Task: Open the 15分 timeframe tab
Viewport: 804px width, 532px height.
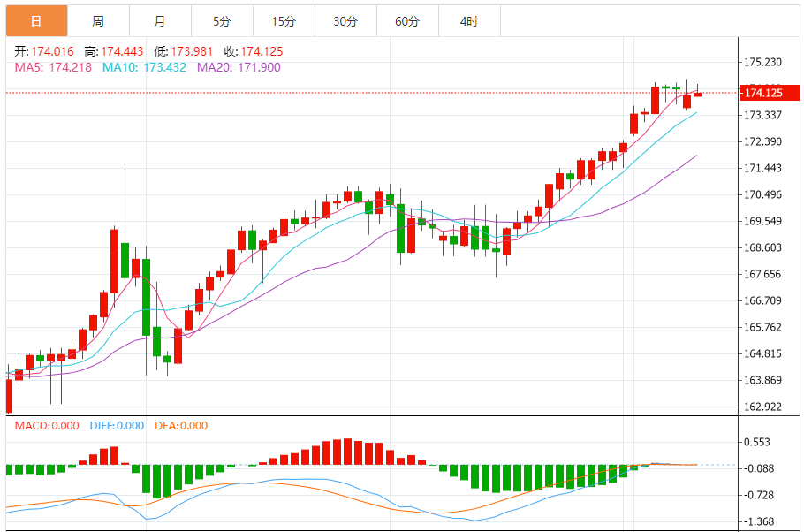Action: (x=284, y=21)
